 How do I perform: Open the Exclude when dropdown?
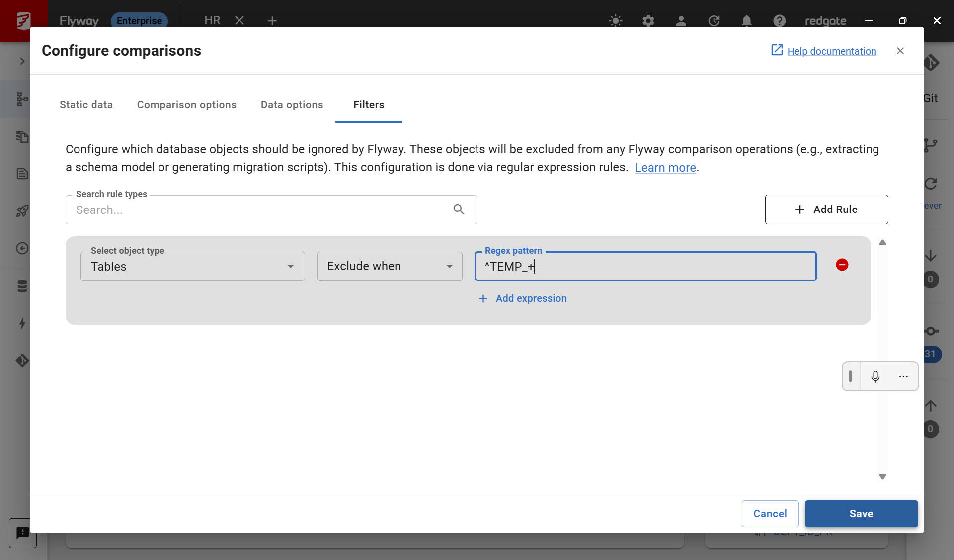click(x=390, y=267)
